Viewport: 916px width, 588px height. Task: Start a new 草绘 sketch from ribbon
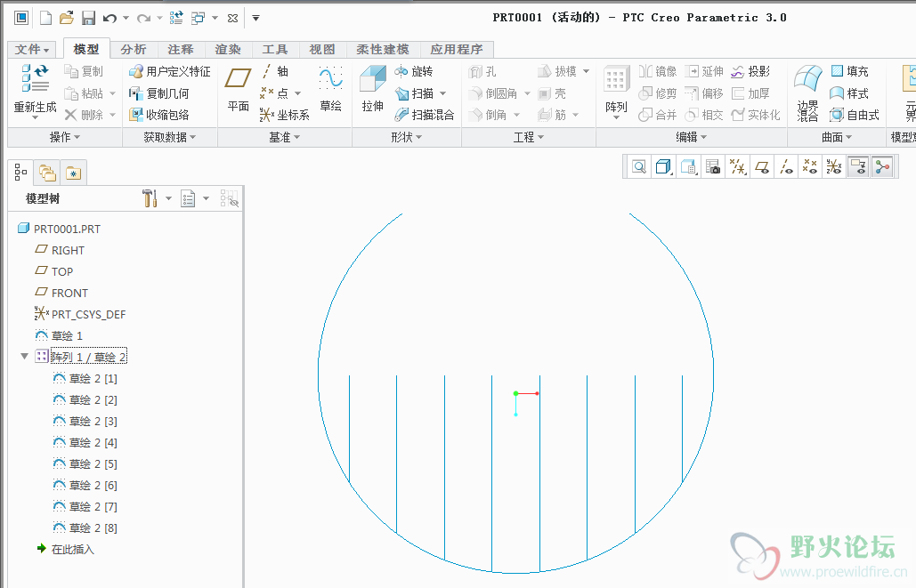point(330,89)
